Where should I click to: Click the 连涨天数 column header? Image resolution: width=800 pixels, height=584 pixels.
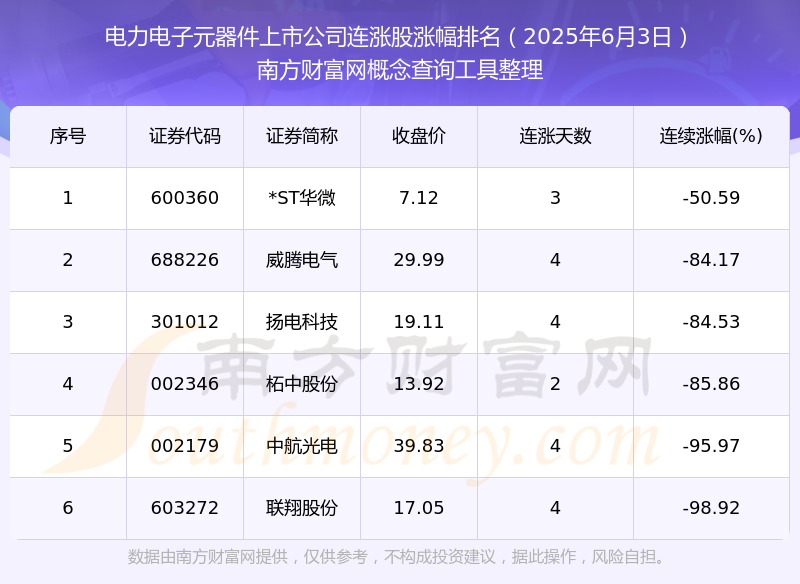(x=555, y=136)
